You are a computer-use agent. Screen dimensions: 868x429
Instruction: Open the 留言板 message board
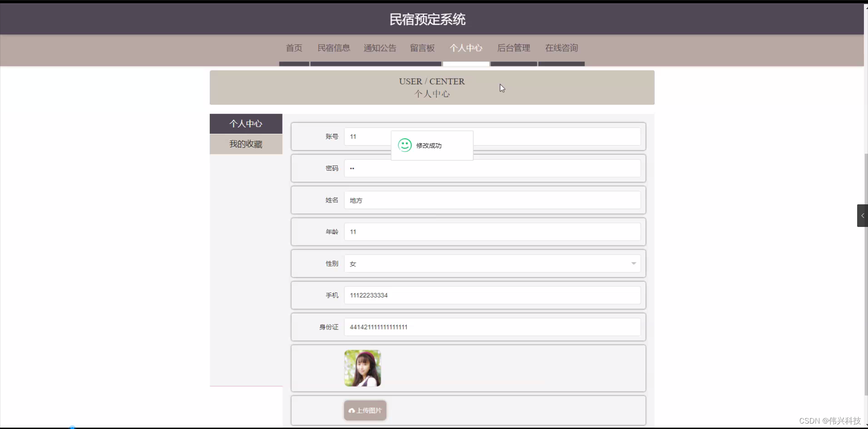pyautogui.click(x=422, y=48)
